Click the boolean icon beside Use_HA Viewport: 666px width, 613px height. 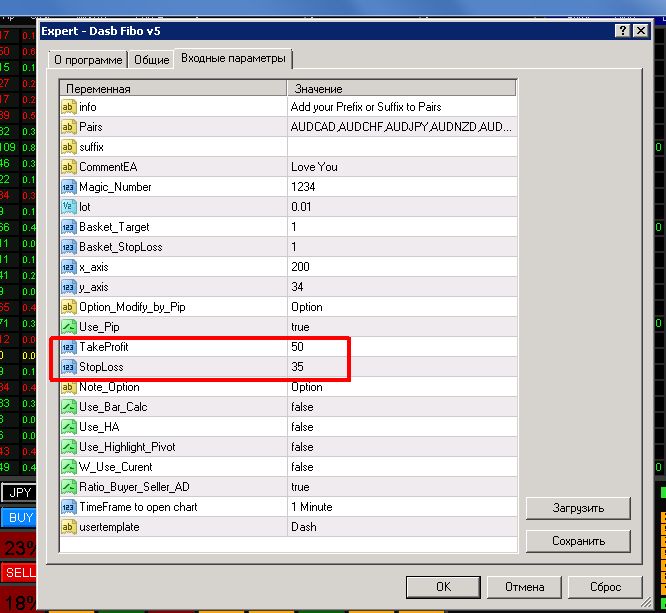pos(68,427)
